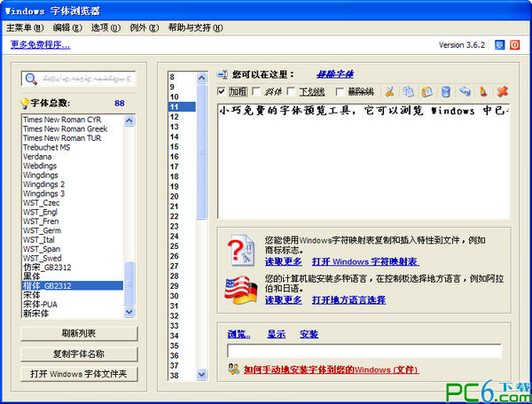Open the manual font install help link

[x=331, y=369]
